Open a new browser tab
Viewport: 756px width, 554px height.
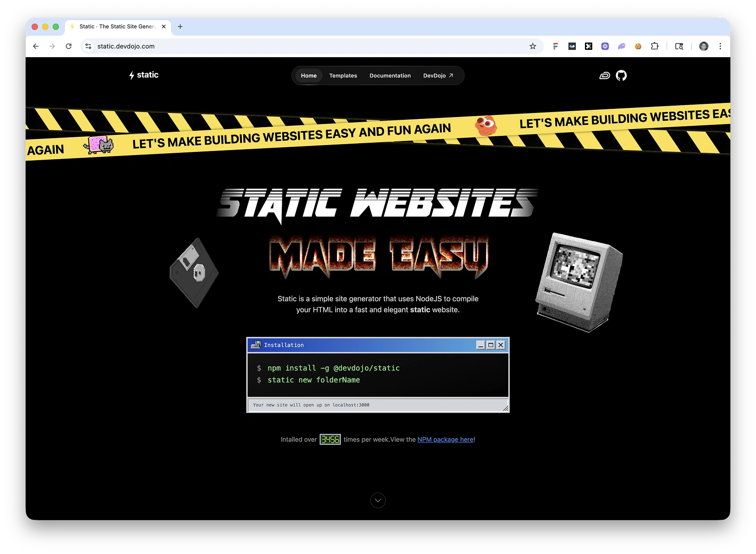180,27
